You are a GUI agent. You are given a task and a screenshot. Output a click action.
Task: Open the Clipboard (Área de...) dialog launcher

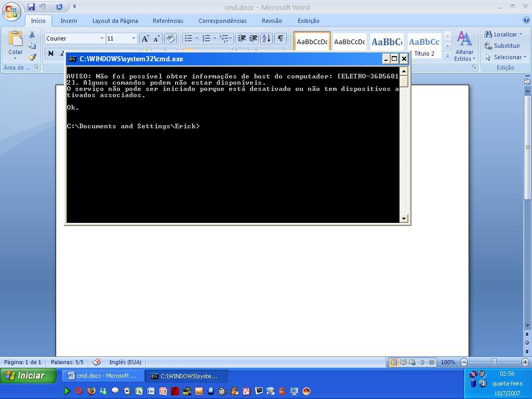[x=36, y=67]
